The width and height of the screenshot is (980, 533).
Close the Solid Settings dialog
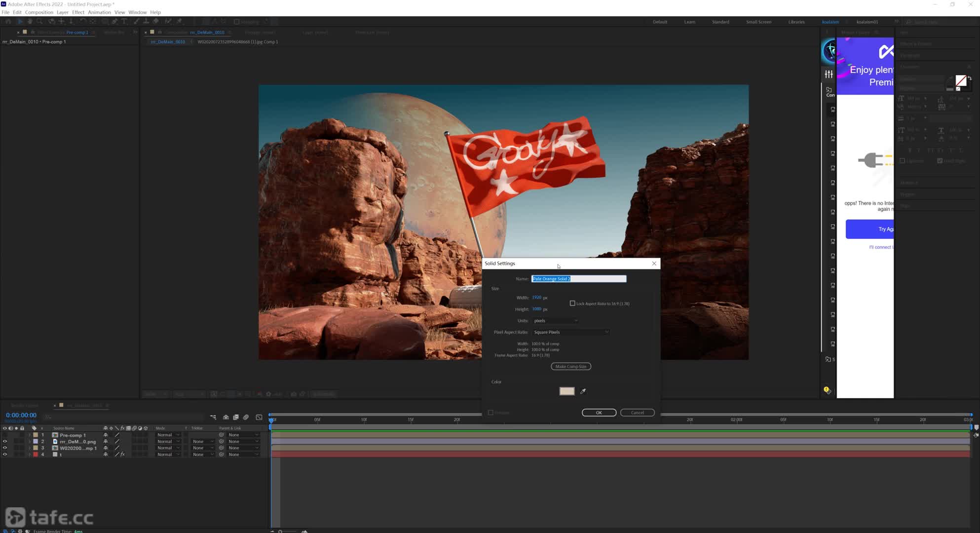pyautogui.click(x=654, y=264)
